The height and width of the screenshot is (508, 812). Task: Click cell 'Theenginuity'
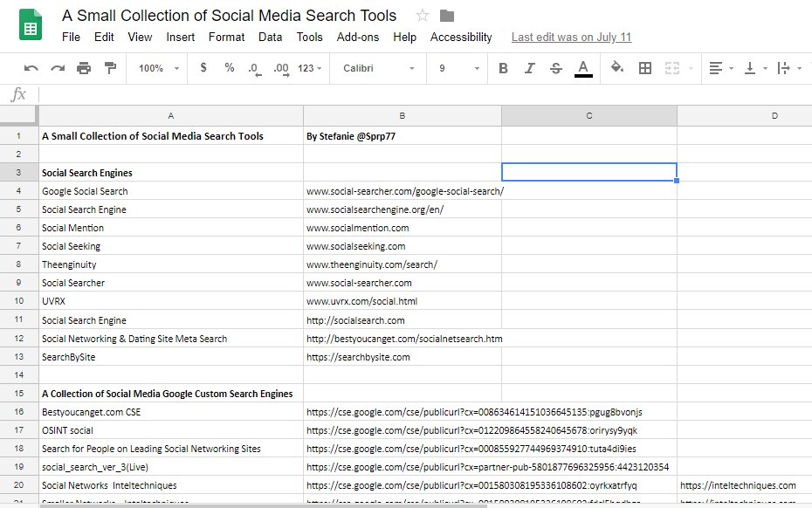171,264
